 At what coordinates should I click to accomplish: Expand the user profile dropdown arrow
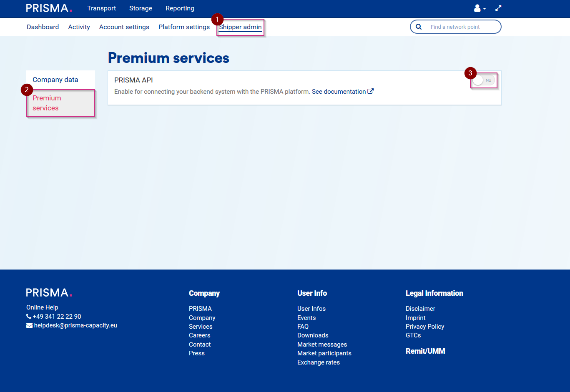coord(485,9)
